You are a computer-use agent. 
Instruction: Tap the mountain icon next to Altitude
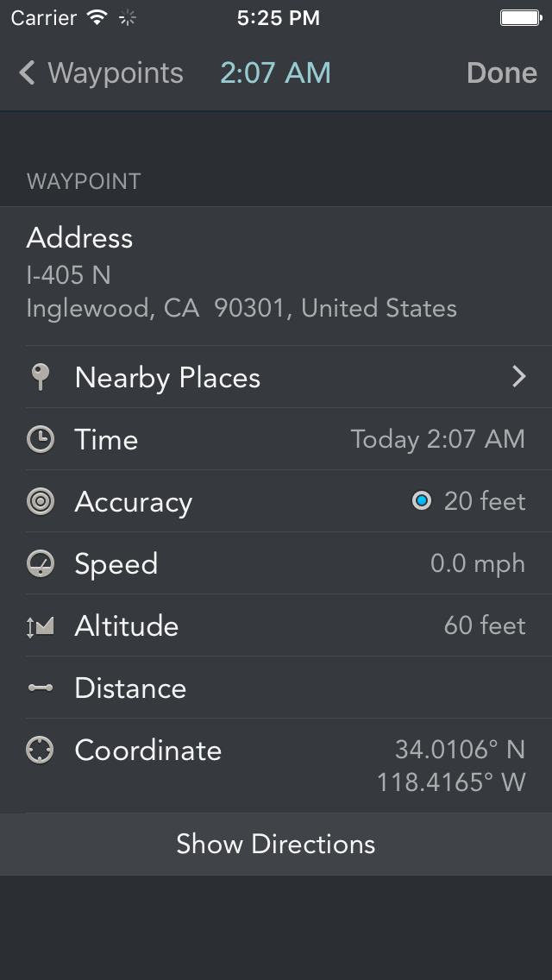(x=40, y=626)
